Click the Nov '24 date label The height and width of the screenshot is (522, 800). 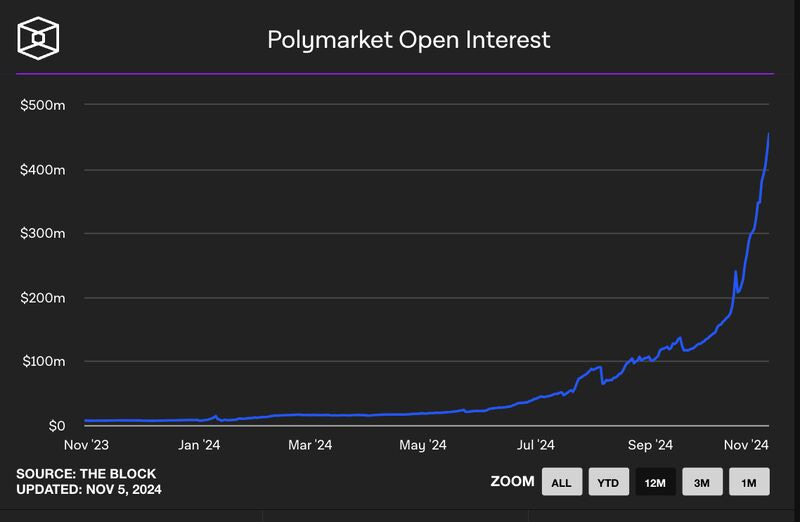(x=746, y=445)
